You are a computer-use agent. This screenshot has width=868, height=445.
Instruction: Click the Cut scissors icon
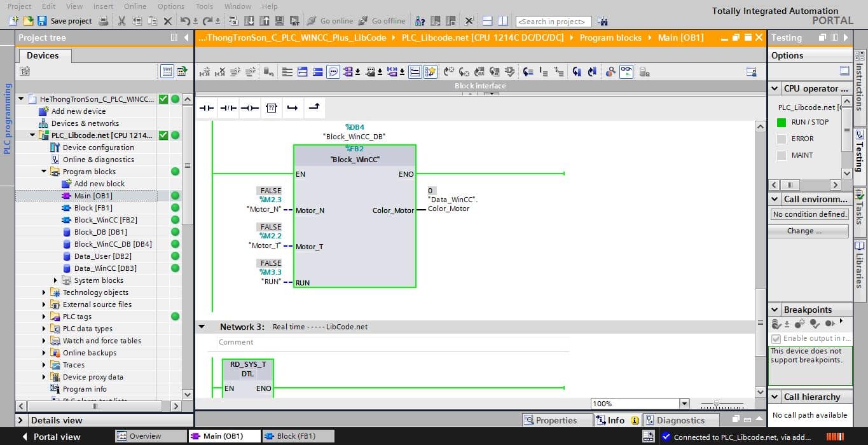pyautogui.click(x=121, y=21)
